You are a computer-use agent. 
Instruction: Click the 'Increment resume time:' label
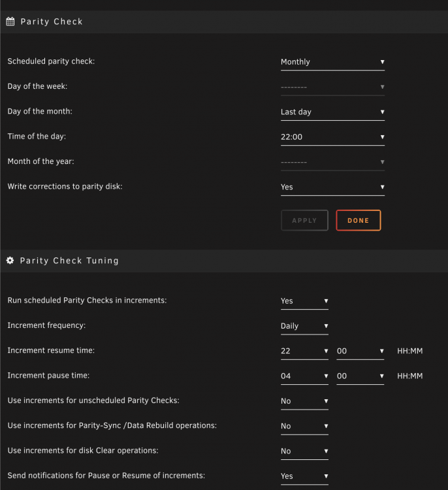[x=51, y=350]
